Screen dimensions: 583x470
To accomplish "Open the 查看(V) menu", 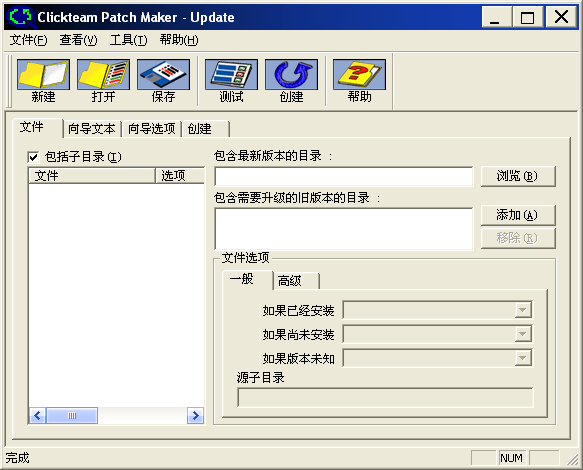I will (x=78, y=40).
